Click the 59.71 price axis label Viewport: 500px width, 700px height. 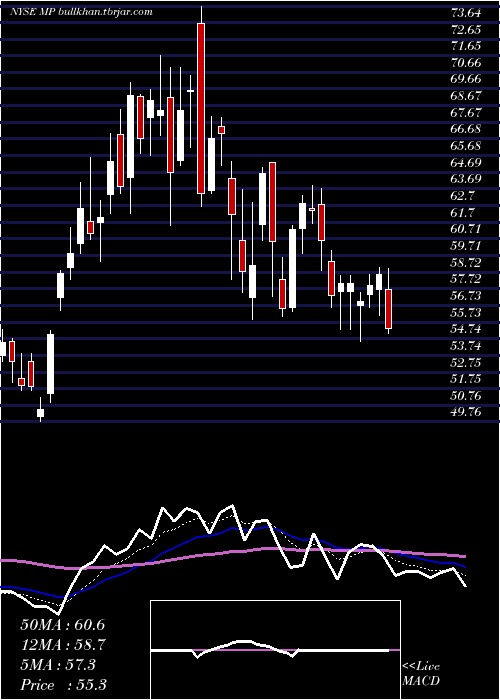click(x=466, y=246)
